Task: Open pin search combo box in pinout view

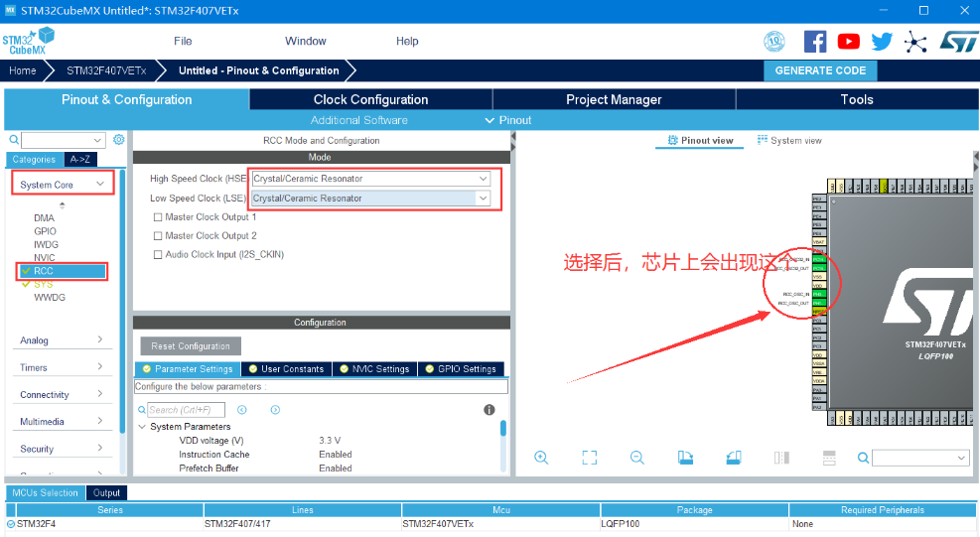Action: pyautogui.click(x=920, y=459)
